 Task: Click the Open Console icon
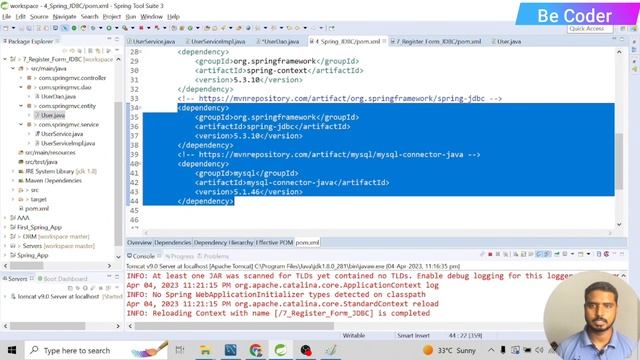point(580,254)
